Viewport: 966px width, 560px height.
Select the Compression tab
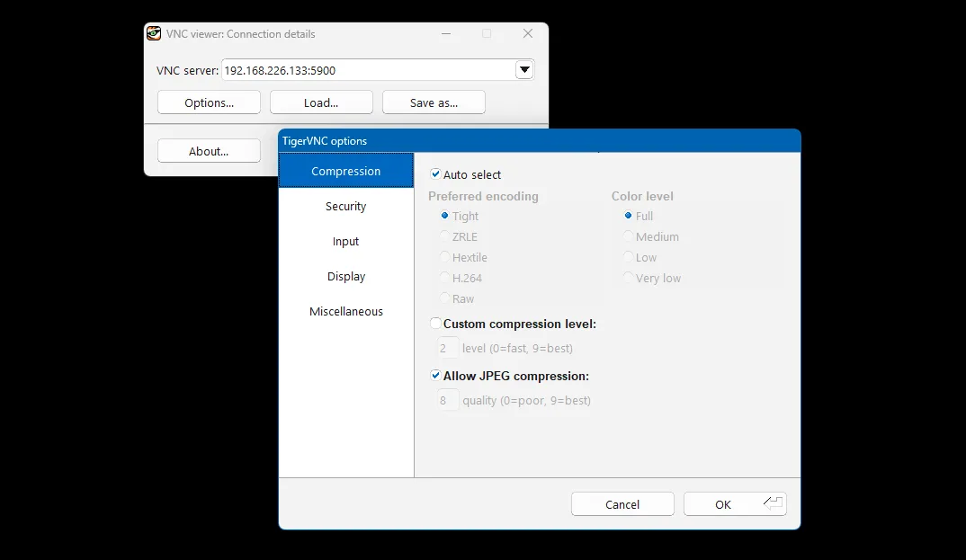coord(345,171)
